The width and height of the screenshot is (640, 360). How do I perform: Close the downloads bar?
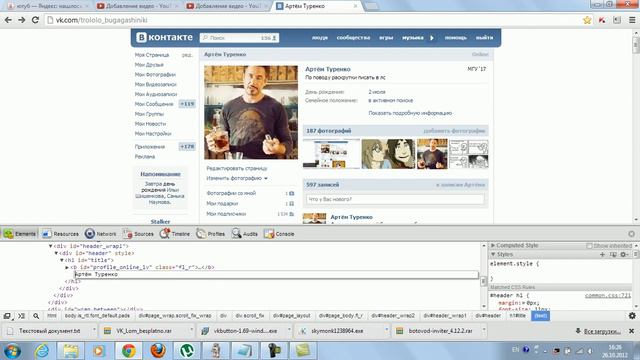point(631,331)
